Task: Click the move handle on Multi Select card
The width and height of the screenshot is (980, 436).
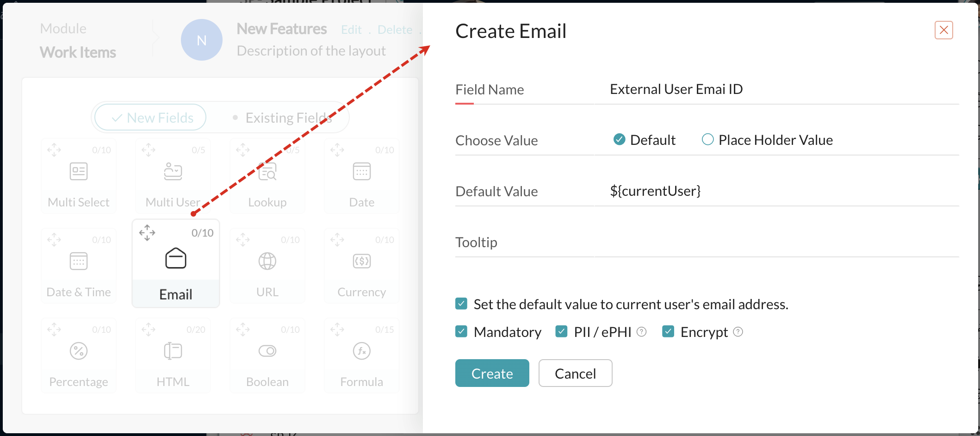Action: tap(54, 150)
